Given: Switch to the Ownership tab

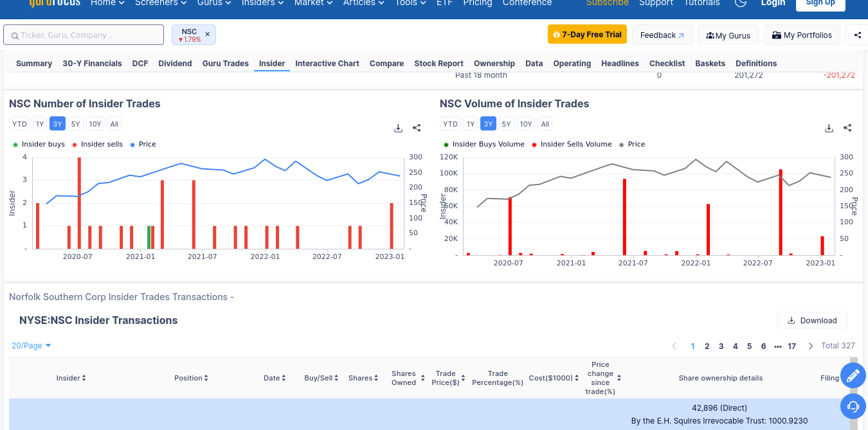Looking at the screenshot, I should 494,64.
